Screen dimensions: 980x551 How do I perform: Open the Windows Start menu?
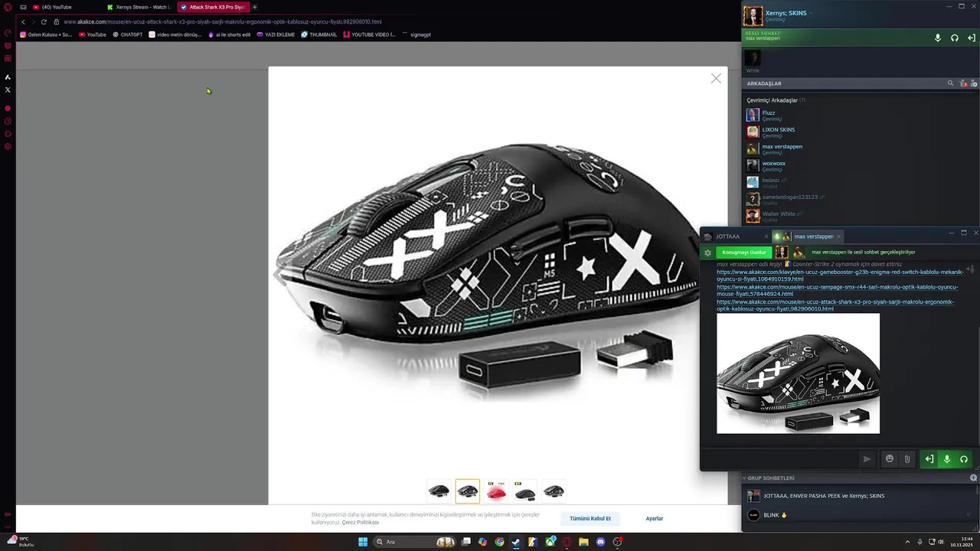(x=363, y=542)
